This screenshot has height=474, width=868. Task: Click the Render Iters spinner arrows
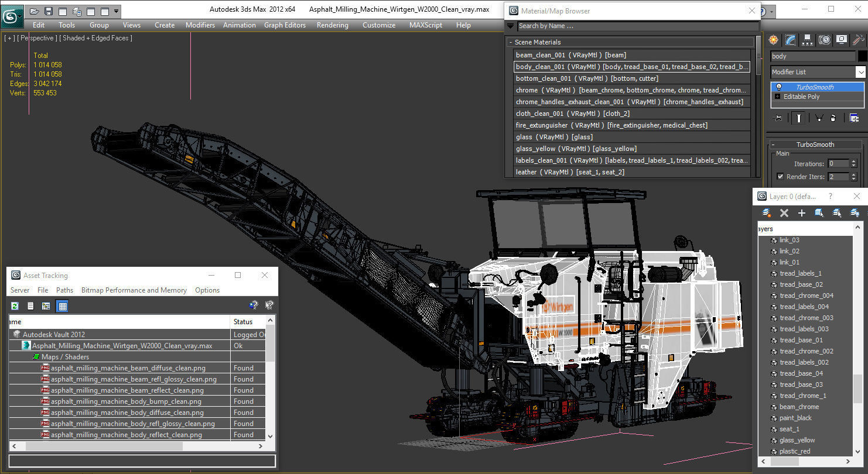855,177
